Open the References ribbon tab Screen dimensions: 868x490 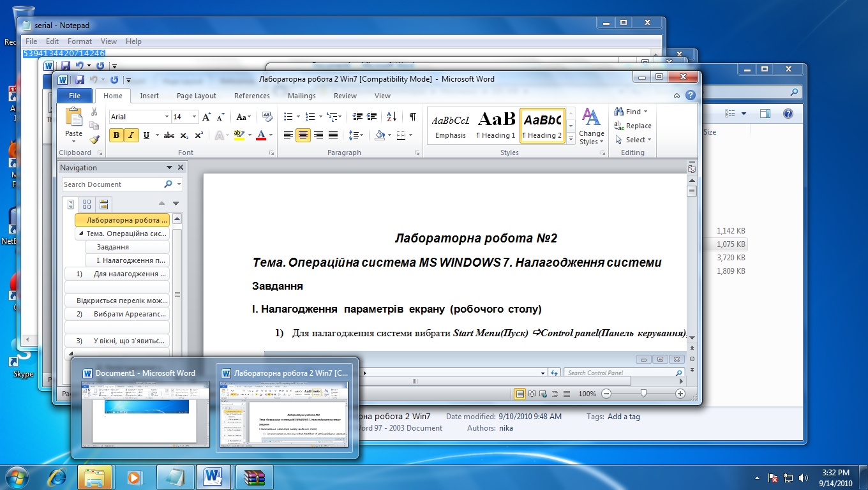point(252,96)
